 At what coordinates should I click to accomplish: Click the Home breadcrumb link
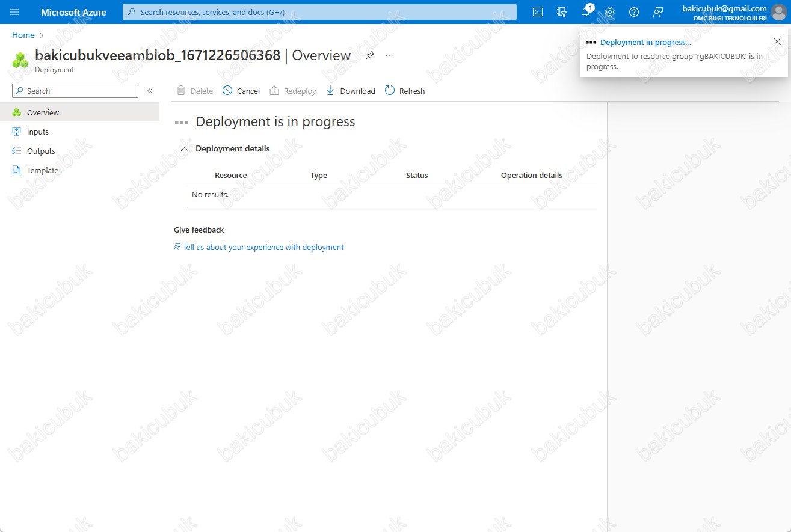23,35
